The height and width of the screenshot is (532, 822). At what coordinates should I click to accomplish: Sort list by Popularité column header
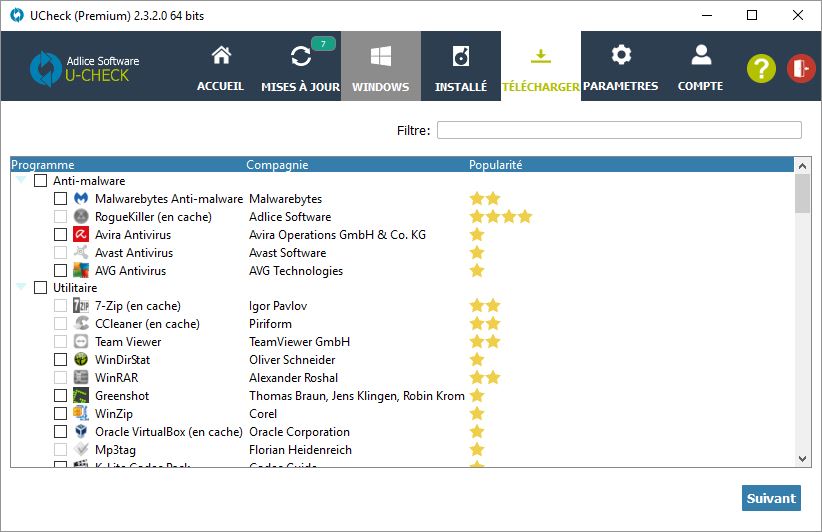(x=496, y=165)
